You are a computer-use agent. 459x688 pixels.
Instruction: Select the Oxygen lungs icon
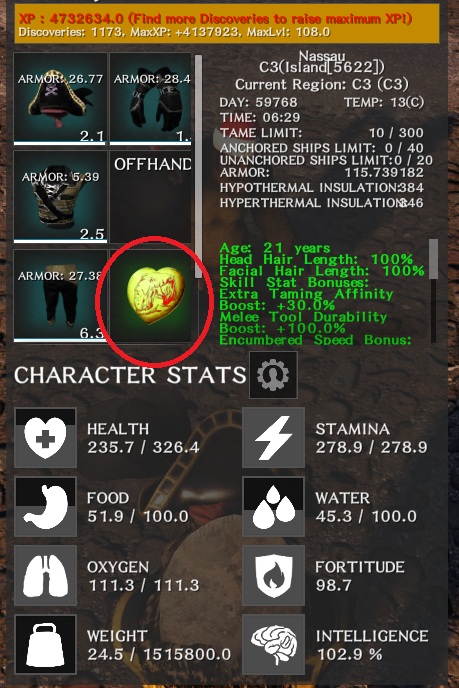[x=46, y=575]
